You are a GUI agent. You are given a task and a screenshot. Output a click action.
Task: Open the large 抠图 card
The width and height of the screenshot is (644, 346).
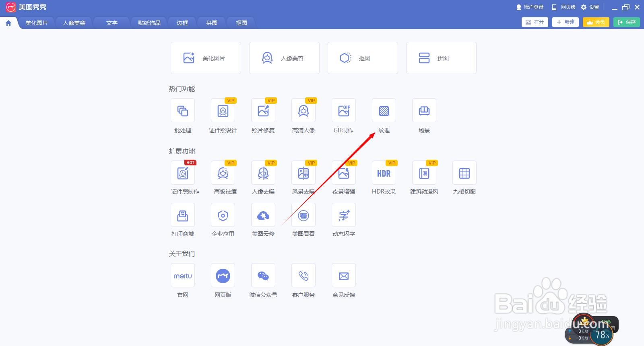363,58
